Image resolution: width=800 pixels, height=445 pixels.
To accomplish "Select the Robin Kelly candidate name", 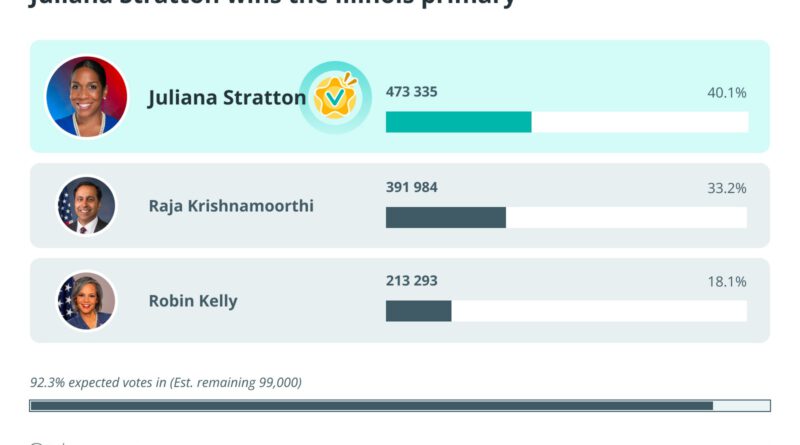I will [x=193, y=300].
